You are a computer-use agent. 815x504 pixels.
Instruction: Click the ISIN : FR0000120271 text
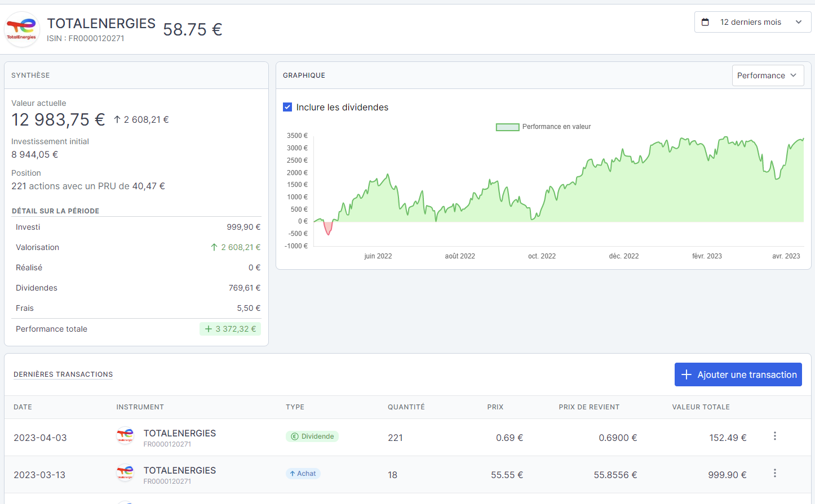86,38
